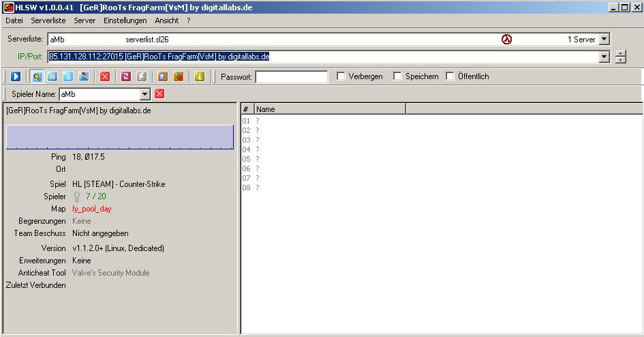Click the orange copy documents icon
644x337 pixels.
(x=163, y=76)
